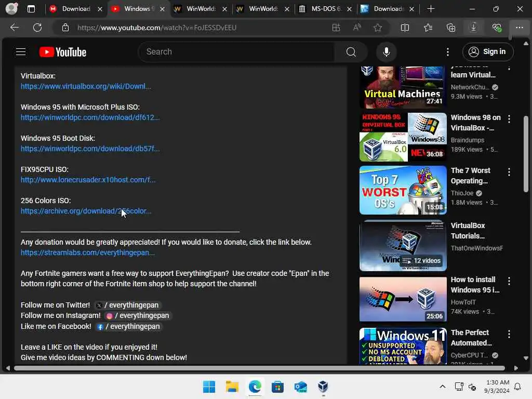Open options for The Perfect Automated video
532x399 pixels.
pyautogui.click(x=509, y=334)
